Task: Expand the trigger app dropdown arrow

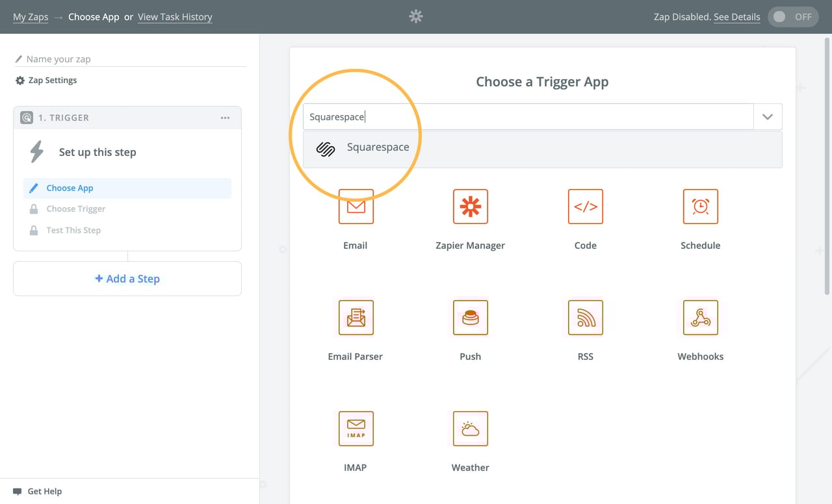Action: [x=768, y=117]
